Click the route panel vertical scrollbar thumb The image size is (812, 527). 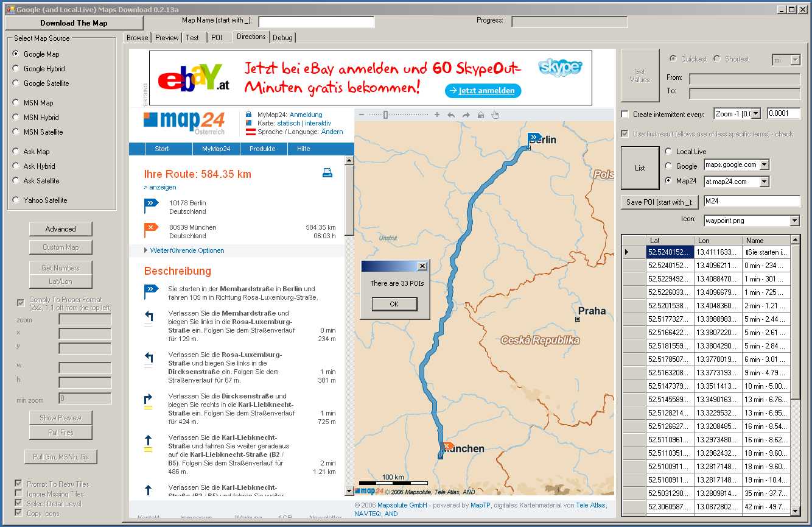coord(349,199)
